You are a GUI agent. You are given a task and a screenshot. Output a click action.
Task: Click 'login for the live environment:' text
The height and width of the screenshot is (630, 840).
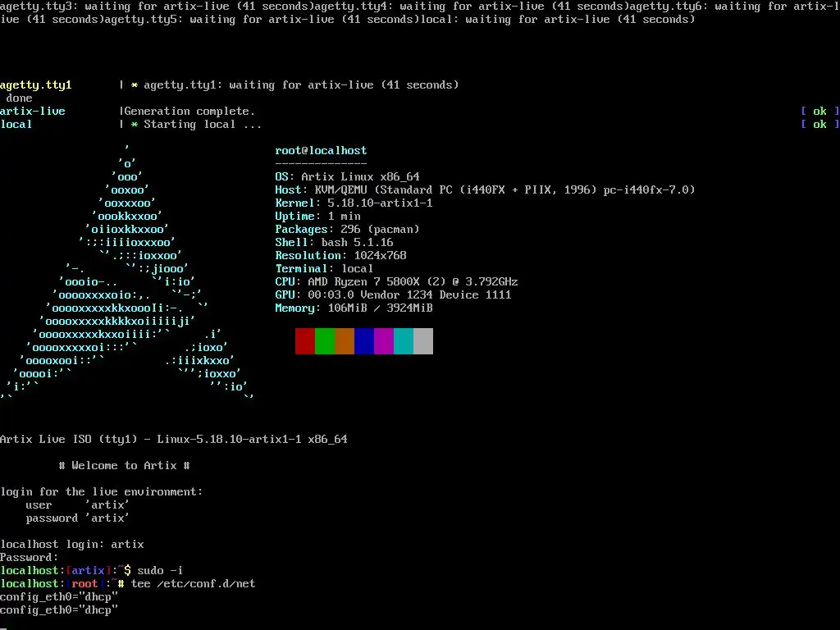click(101, 492)
